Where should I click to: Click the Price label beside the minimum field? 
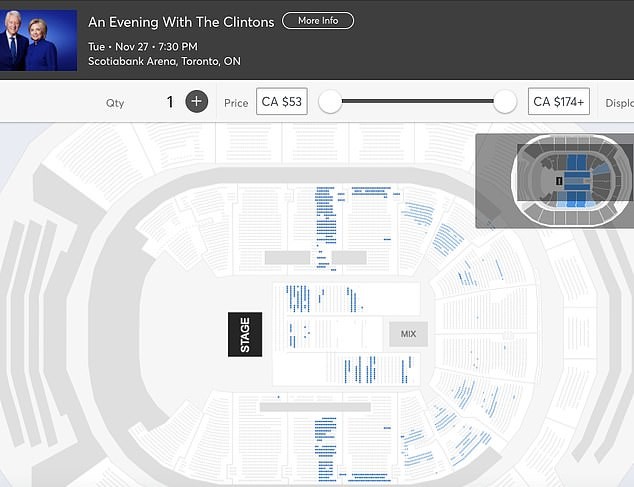[x=236, y=103]
